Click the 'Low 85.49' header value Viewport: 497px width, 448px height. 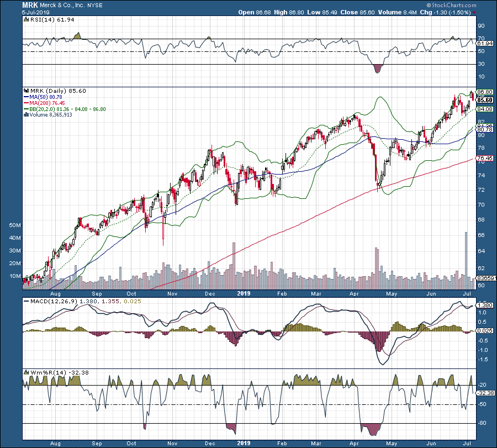click(322, 12)
